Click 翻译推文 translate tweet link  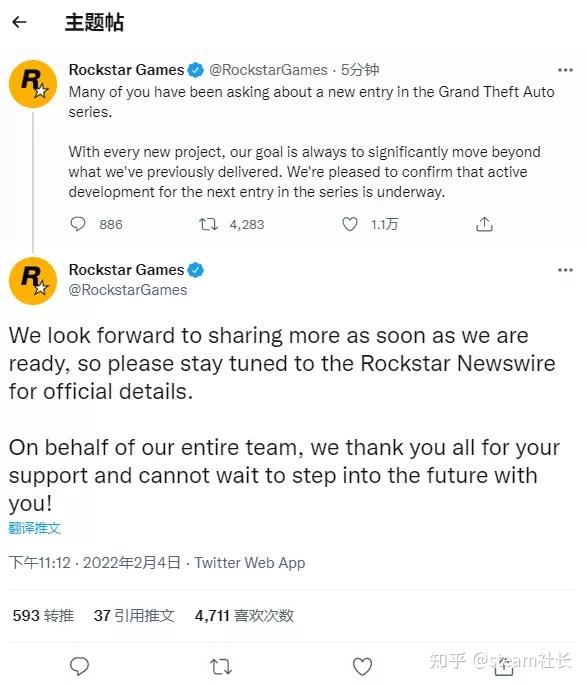pyautogui.click(x=34, y=528)
